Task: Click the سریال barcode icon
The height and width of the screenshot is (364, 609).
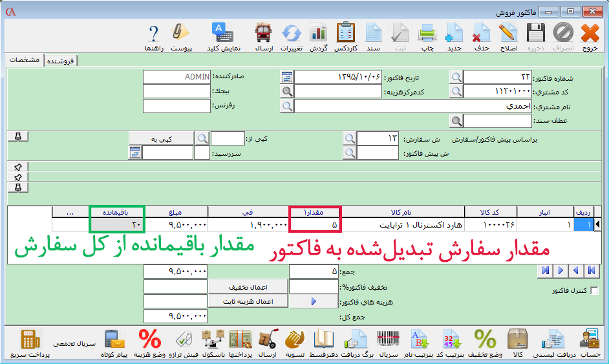Action: pyautogui.click(x=388, y=339)
